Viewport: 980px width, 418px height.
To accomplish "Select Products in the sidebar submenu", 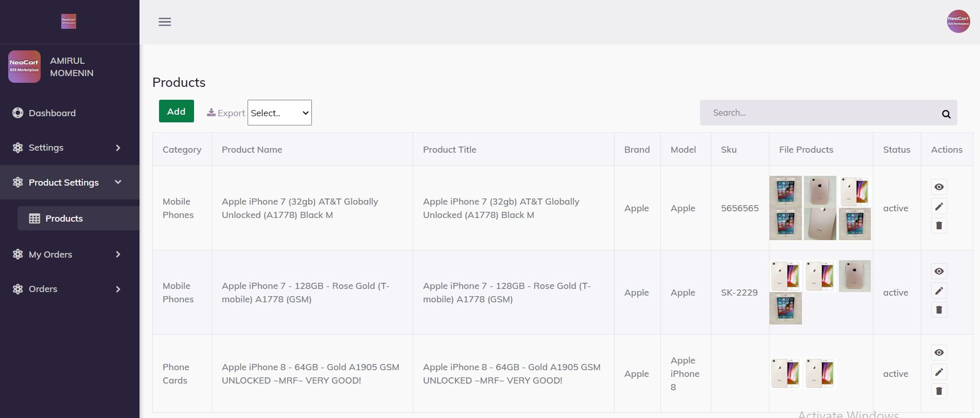I will [64, 219].
